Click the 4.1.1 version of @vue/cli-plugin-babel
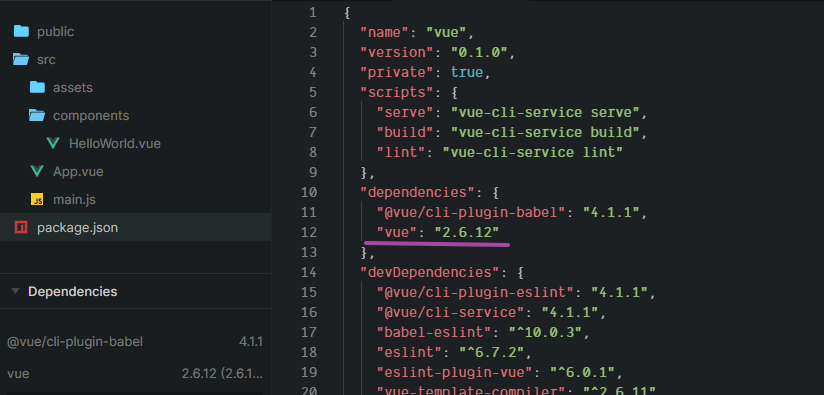 pyautogui.click(x=251, y=342)
